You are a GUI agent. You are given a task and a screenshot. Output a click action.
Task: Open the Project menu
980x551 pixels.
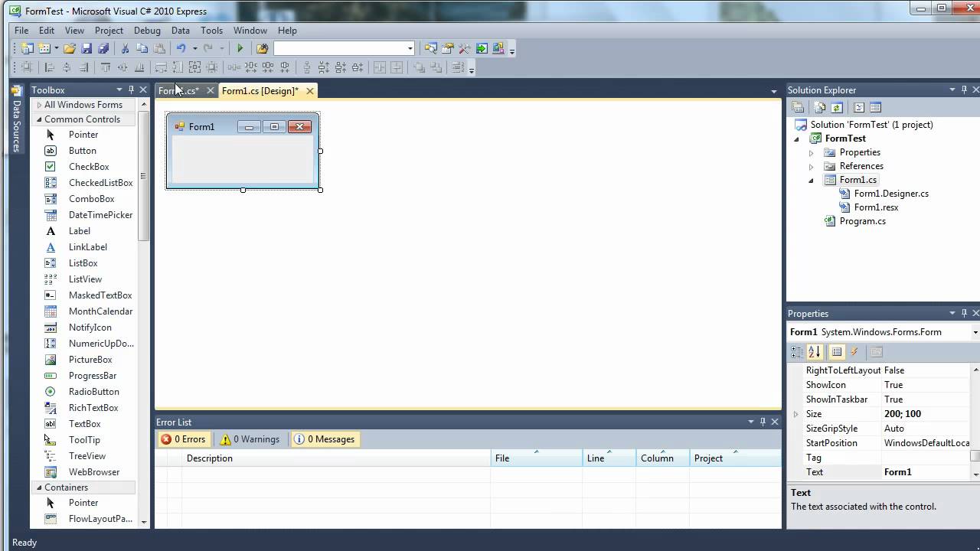point(109,31)
